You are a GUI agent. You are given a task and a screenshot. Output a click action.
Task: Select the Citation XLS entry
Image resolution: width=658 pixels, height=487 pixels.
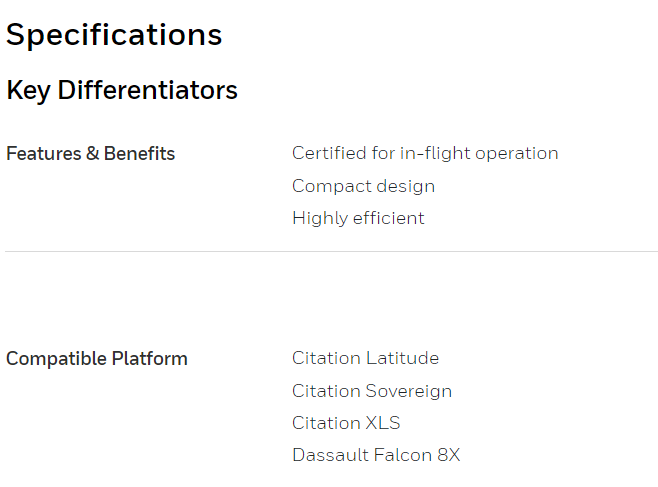(x=346, y=423)
